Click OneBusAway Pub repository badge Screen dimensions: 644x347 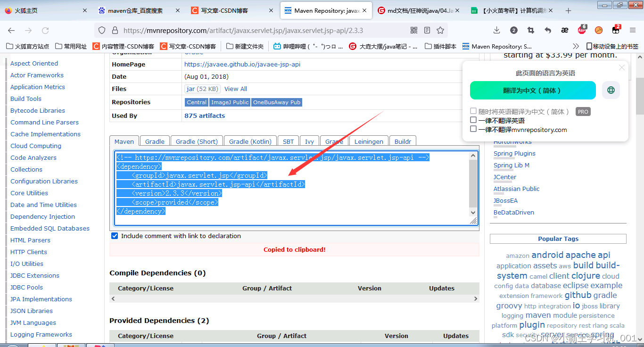[277, 102]
